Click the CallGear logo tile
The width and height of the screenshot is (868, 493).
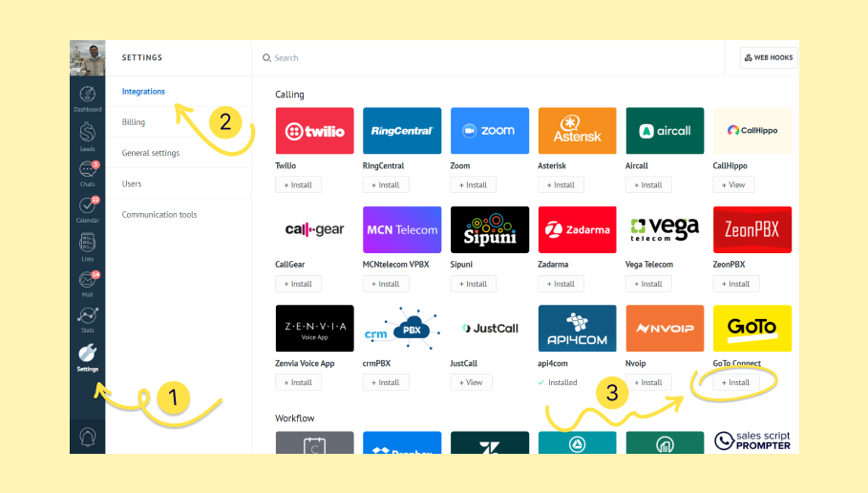click(314, 230)
